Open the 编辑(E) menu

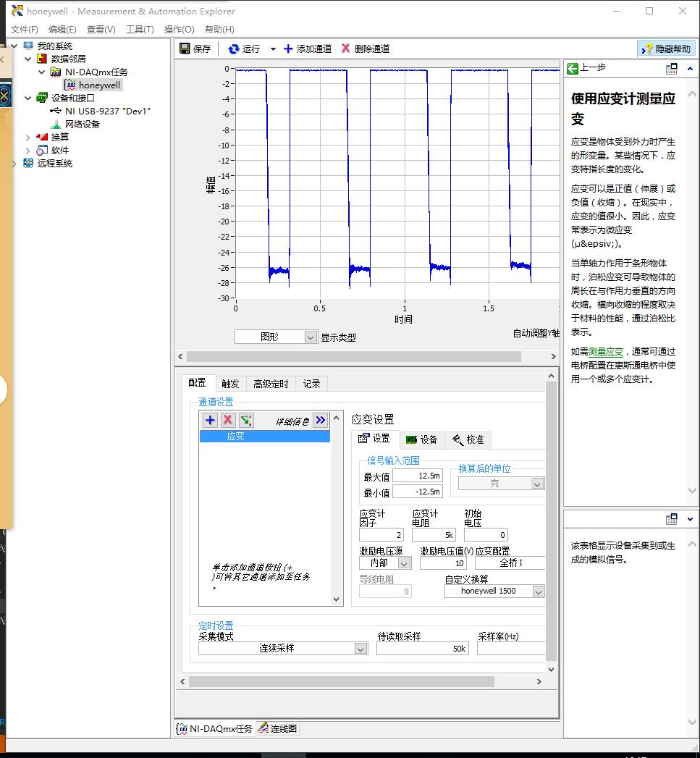62,30
